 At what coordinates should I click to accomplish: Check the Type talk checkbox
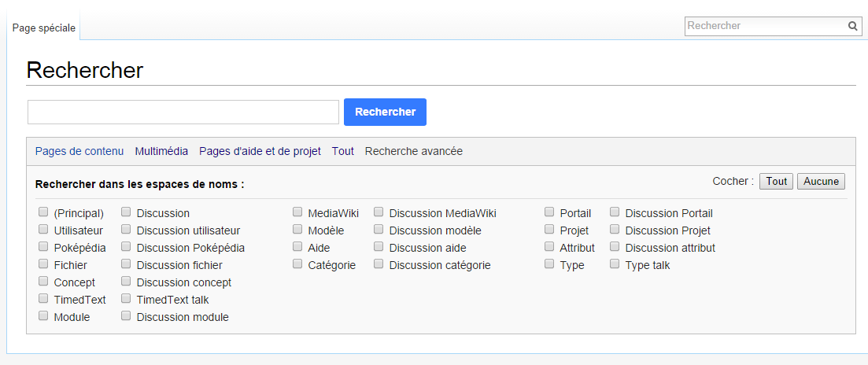[x=615, y=264]
